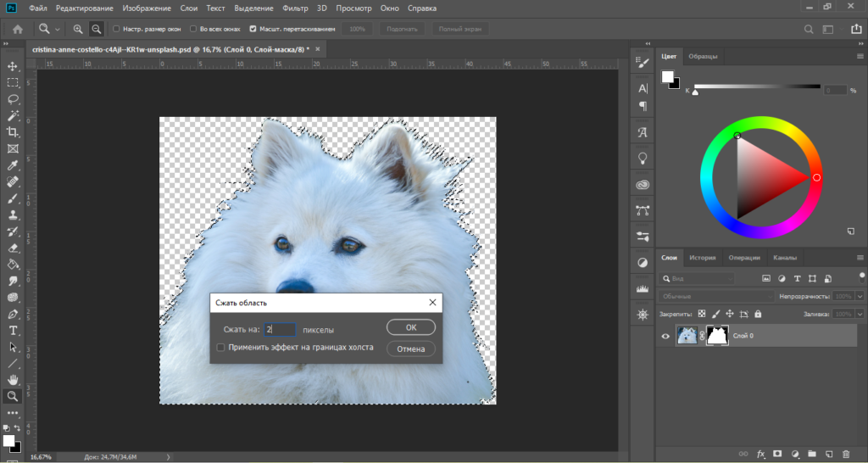Image resolution: width=868 pixels, height=463 pixels.
Task: Open the 'Обычные' blend mode dropdown
Action: (716, 297)
